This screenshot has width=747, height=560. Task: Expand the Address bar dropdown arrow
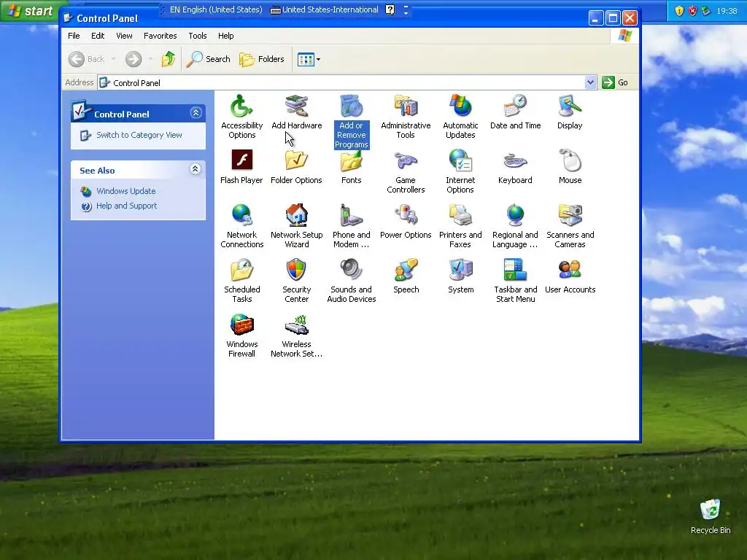pos(590,82)
